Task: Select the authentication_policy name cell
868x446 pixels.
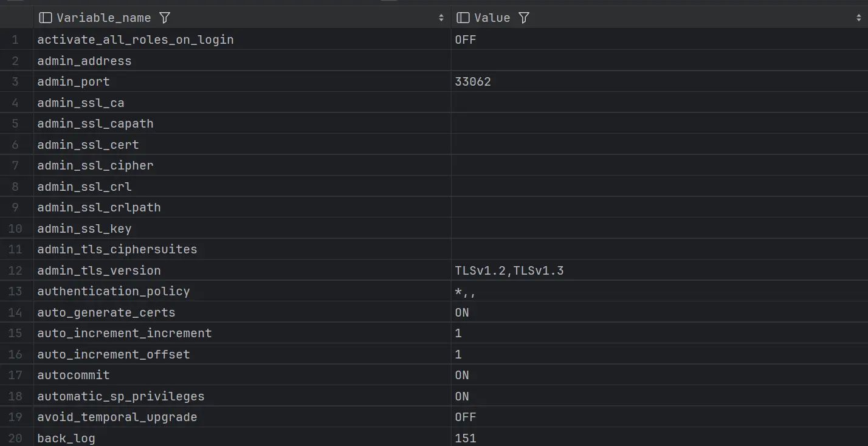Action: (114, 291)
